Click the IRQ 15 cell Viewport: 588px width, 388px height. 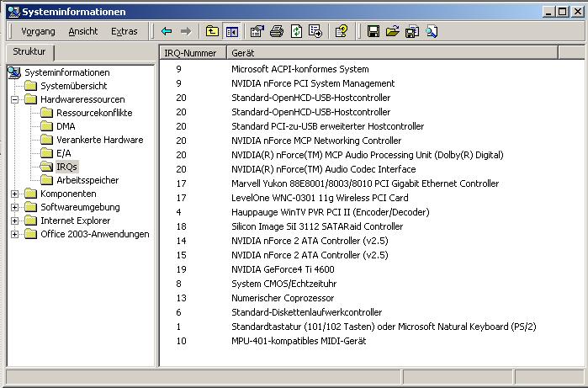coord(181,255)
